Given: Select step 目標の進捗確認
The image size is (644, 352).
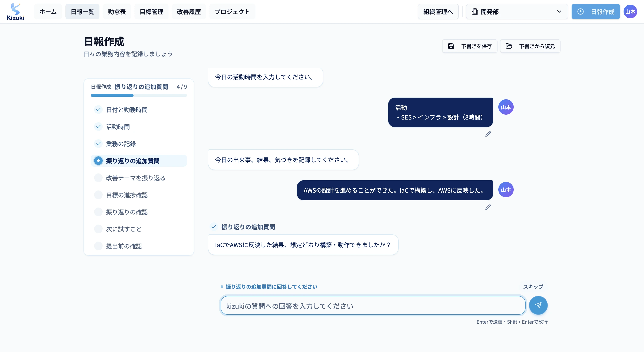Looking at the screenshot, I should pos(139,195).
